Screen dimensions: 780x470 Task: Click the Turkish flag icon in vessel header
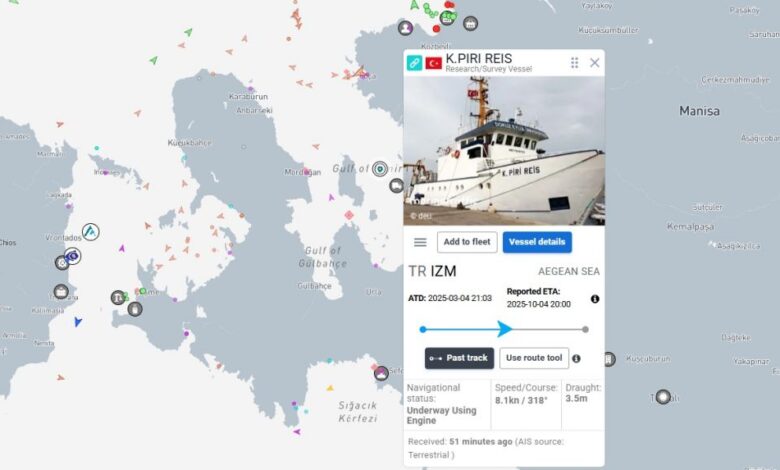coord(433,63)
